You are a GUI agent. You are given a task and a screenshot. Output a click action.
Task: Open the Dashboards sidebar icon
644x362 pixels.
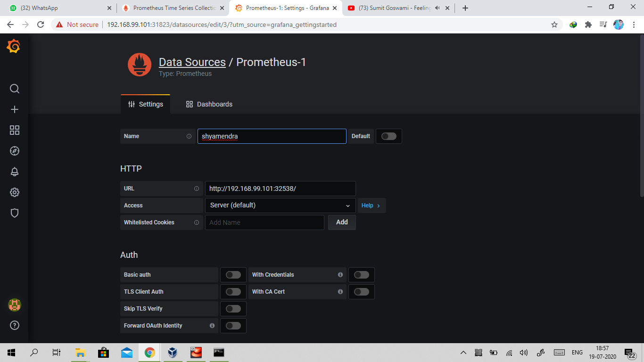tap(14, 130)
